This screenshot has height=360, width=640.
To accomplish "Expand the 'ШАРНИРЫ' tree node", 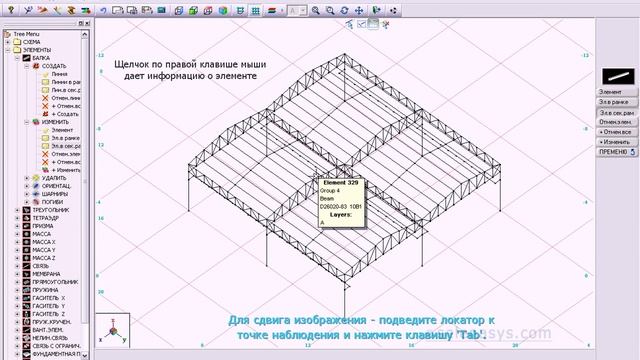I will [27, 194].
